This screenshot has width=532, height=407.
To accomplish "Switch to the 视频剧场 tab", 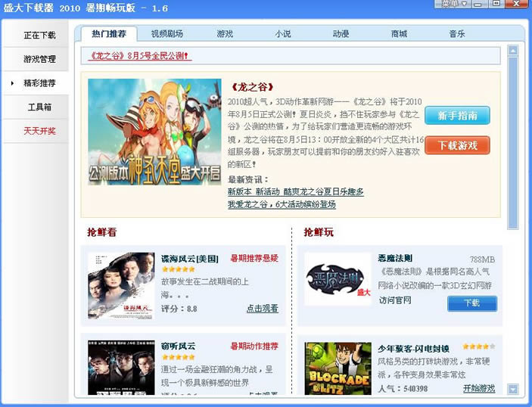I will (167, 34).
